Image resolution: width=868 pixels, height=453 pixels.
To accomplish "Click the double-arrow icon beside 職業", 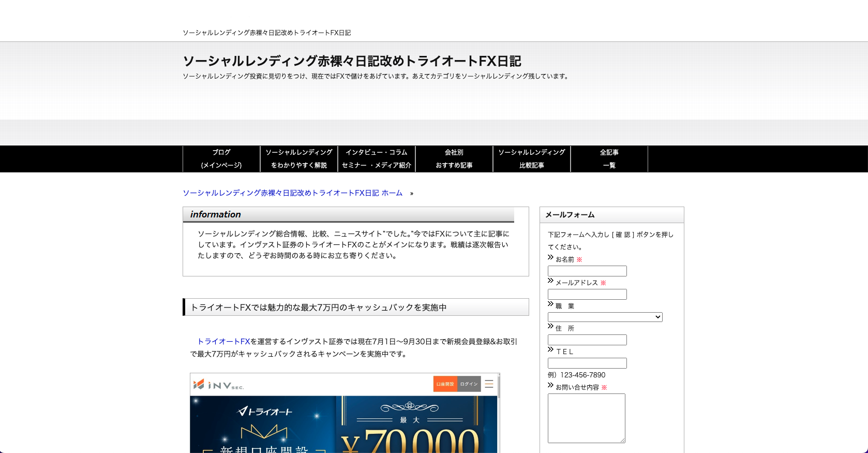I will [x=550, y=304].
